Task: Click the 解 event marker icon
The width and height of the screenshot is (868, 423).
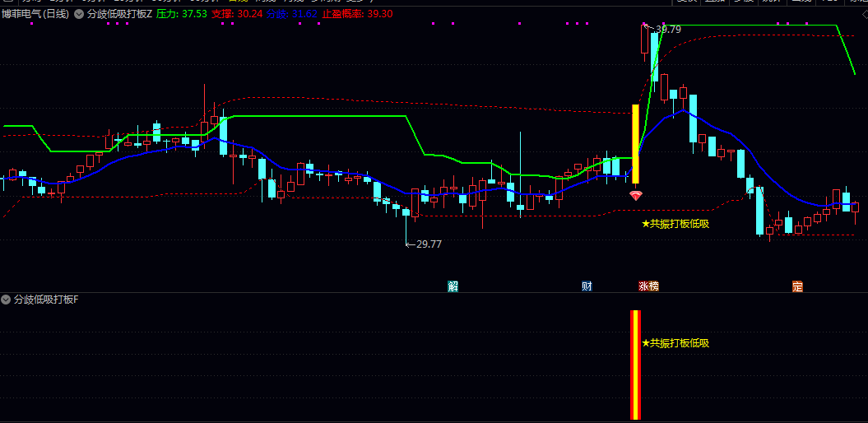Action: point(453,286)
